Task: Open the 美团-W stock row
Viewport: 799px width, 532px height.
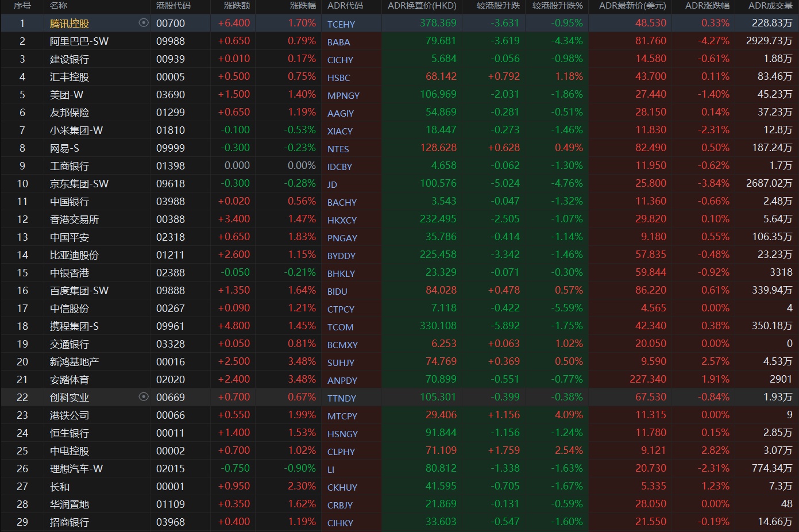Action: coord(67,95)
